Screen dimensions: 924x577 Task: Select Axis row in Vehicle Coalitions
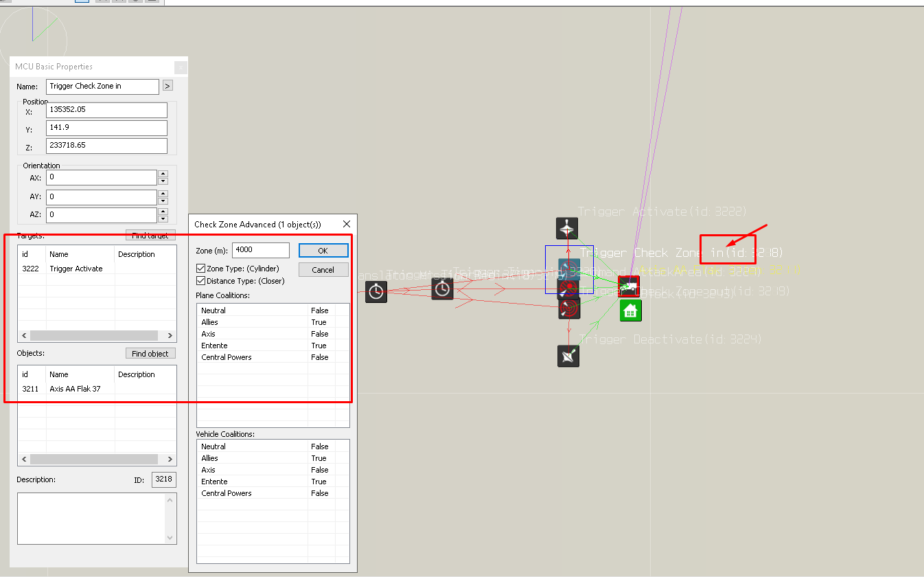click(273, 470)
